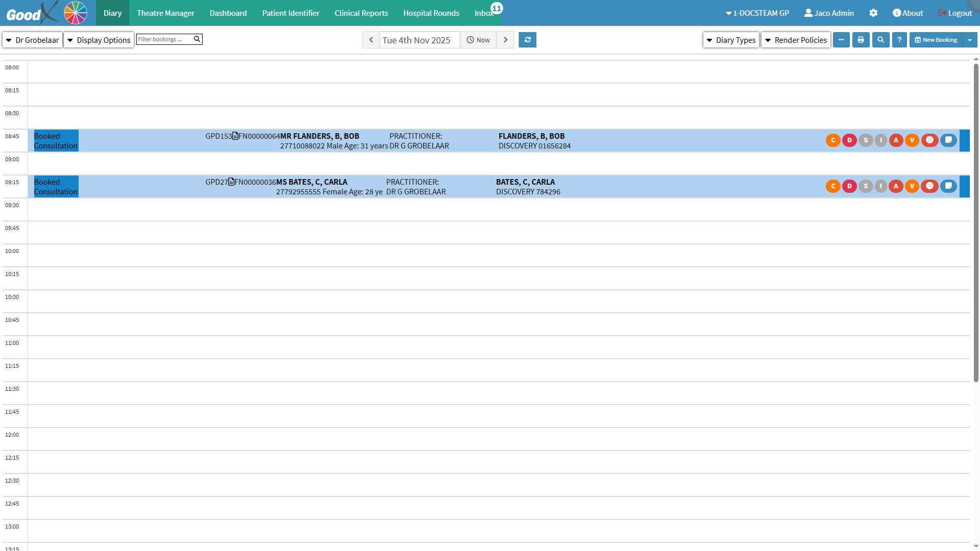Click the Now button
The height and width of the screenshot is (551, 980).
click(478, 40)
